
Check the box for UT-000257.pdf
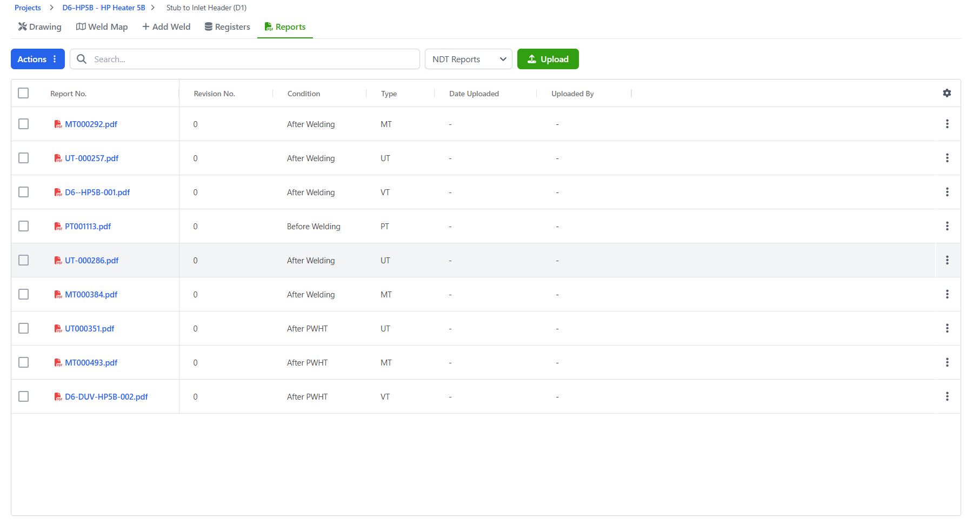[23, 158]
